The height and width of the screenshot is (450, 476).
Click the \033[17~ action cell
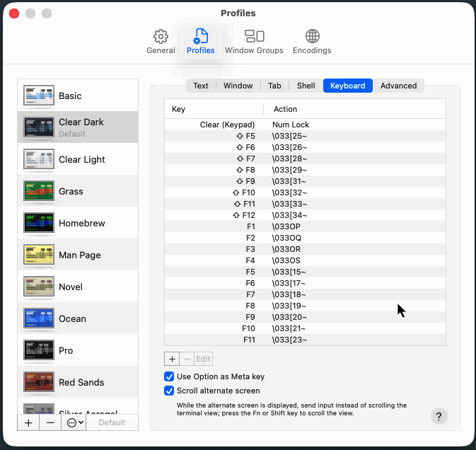(289, 283)
